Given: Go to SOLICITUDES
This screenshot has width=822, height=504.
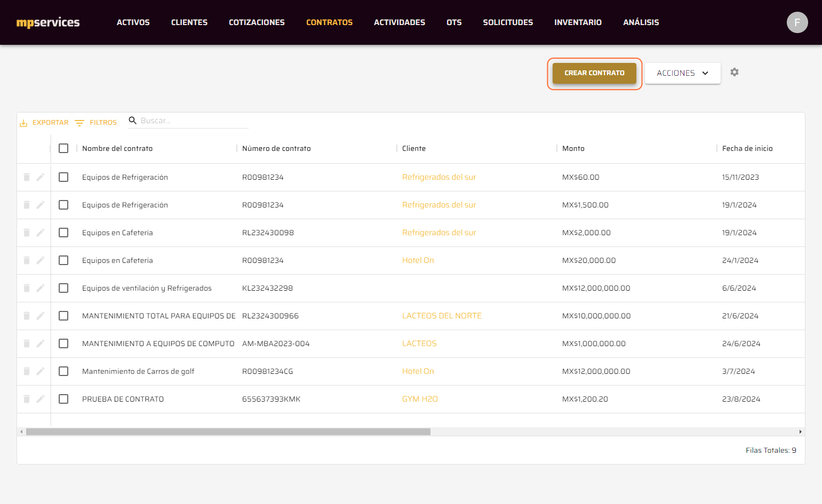Looking at the screenshot, I should pyautogui.click(x=508, y=22).
